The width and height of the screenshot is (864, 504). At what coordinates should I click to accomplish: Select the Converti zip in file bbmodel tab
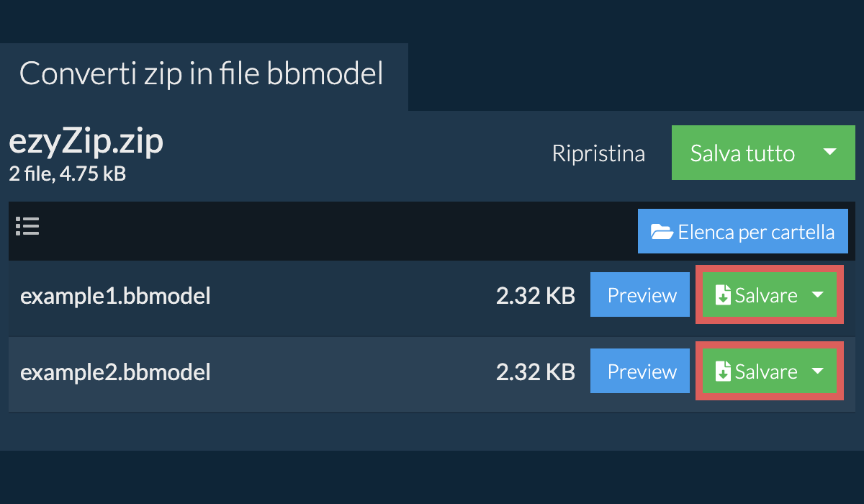(202, 74)
